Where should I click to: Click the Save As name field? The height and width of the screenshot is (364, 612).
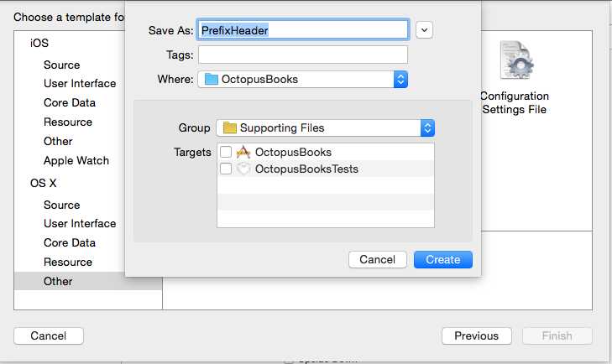coord(303,30)
